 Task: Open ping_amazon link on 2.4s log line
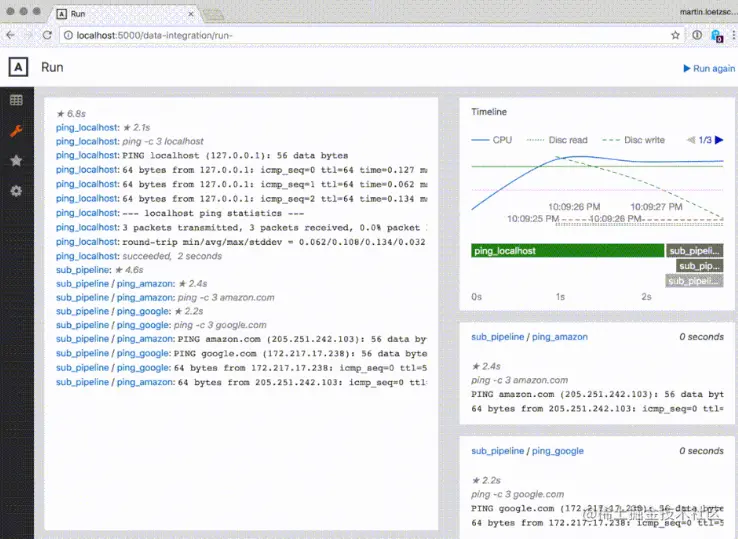click(145, 284)
